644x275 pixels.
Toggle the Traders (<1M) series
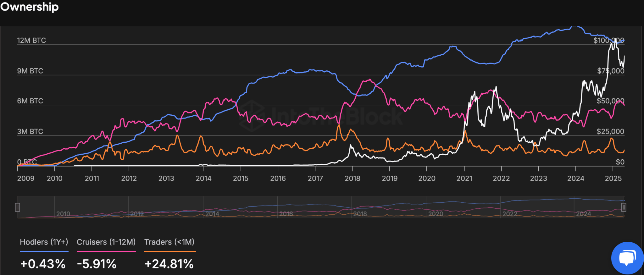[x=169, y=242]
